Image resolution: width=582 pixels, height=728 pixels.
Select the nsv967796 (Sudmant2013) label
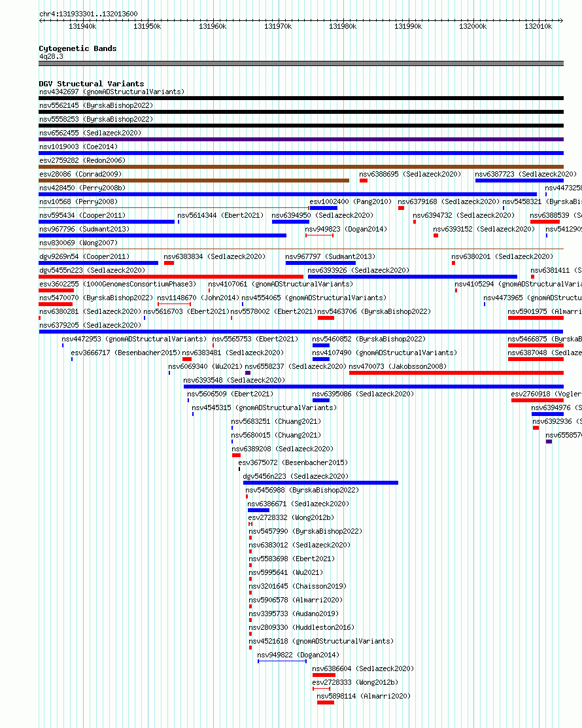(84, 229)
